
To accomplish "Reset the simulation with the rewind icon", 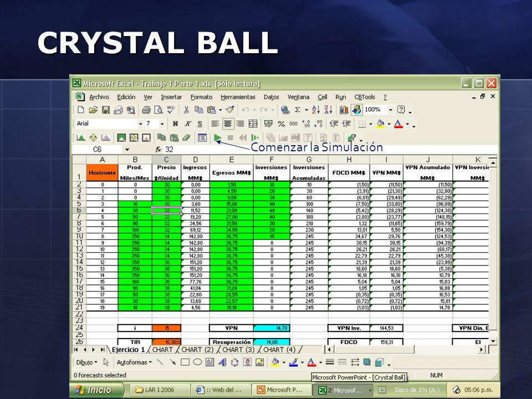I will coord(243,138).
